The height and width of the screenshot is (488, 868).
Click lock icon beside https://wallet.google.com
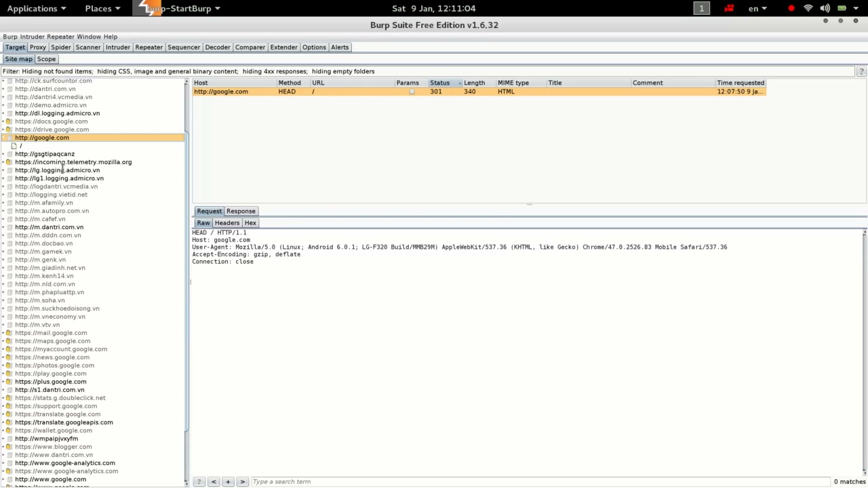point(9,430)
